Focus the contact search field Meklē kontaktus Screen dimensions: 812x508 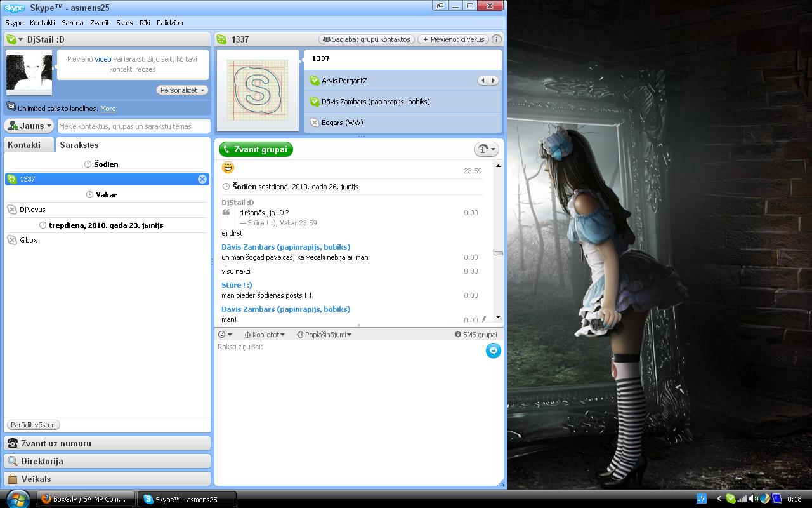point(134,126)
